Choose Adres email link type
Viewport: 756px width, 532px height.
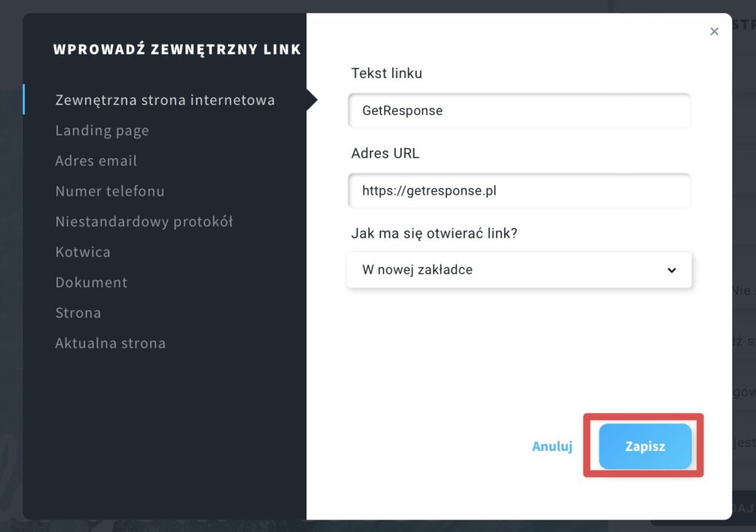click(x=96, y=160)
